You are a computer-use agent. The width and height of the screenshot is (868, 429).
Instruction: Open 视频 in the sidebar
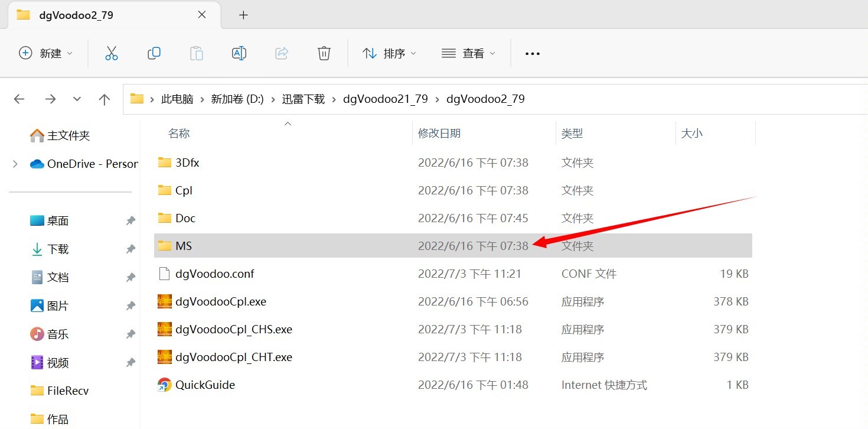50,363
